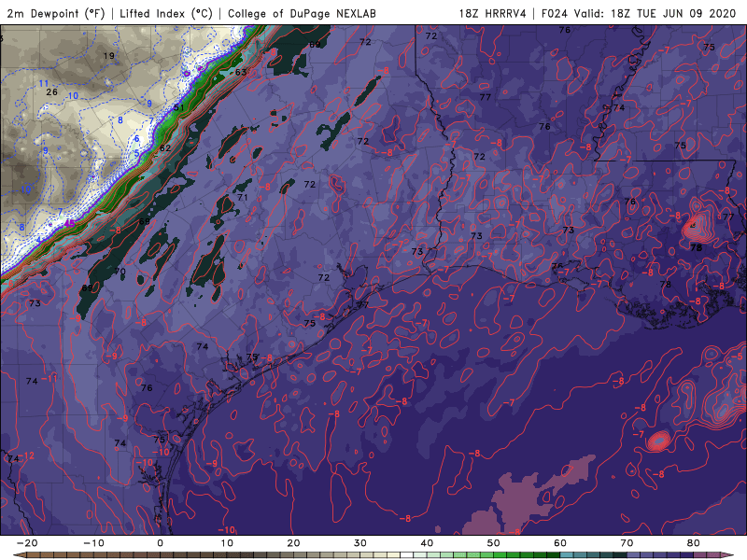Viewport: 747px width, 560px height.
Task: Click the 'Lifted Index (°C)' title text
Action: click(166, 13)
